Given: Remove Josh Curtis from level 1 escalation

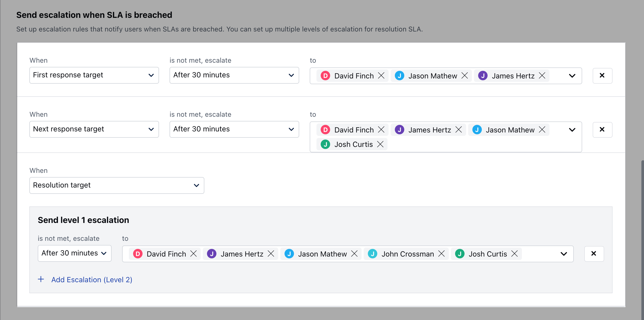Looking at the screenshot, I should pos(514,254).
